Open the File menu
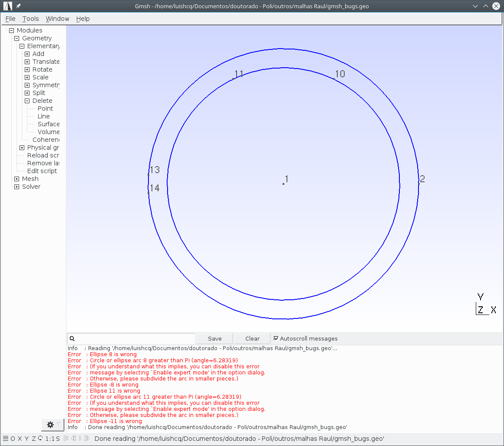The width and height of the screenshot is (504, 446). tap(10, 19)
